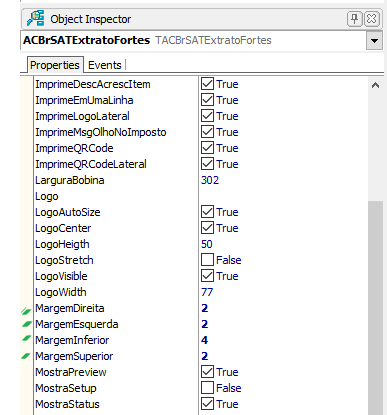The width and height of the screenshot is (387, 415).
Task: Enable the MostraSetup checkbox
Action: pos(207,388)
